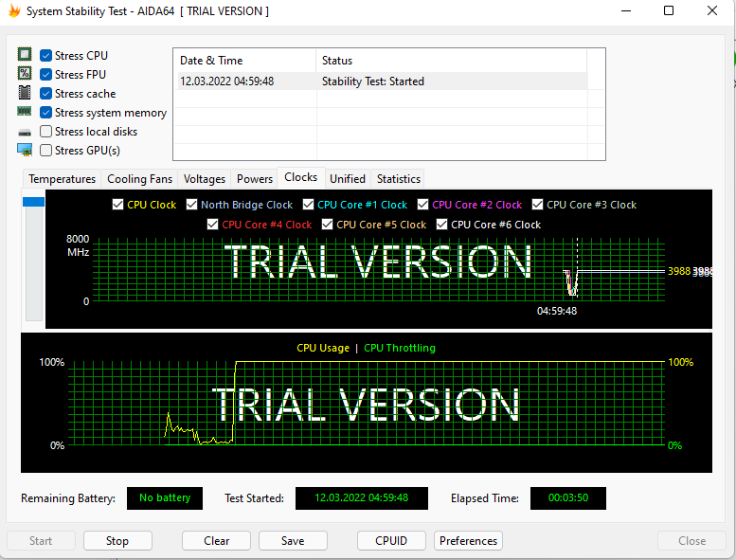Click the cache chip icon beside Stress cache
This screenshot has width=736, height=560.
click(25, 93)
